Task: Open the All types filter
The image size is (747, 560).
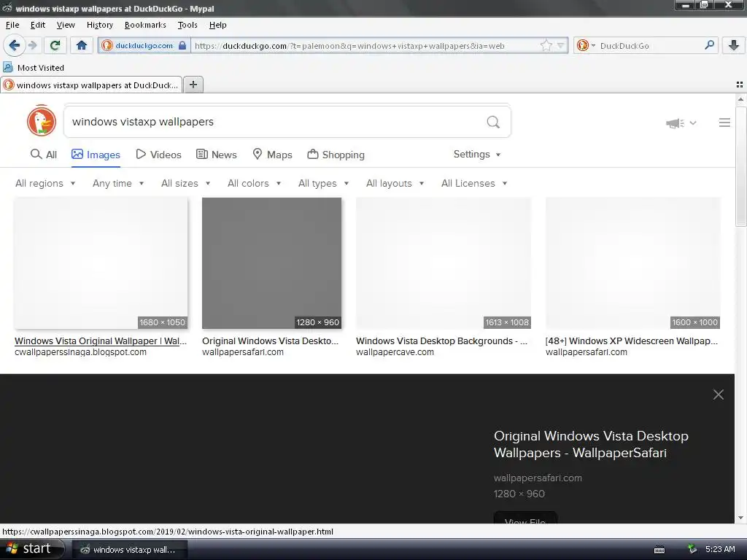Action: coord(323,183)
